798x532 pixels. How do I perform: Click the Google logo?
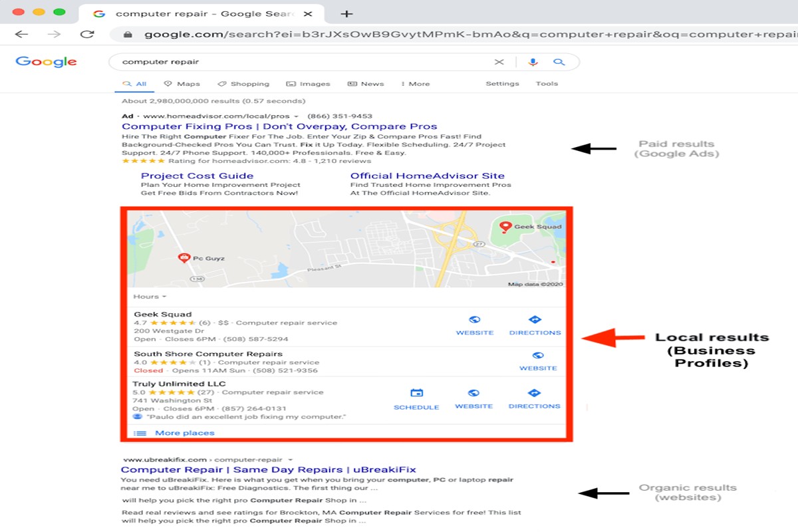click(46, 62)
